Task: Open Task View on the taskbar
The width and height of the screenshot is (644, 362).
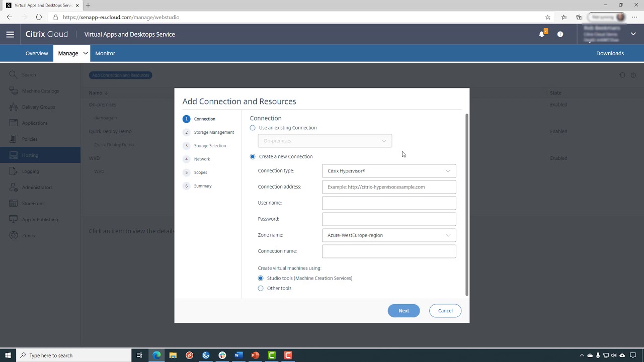Action: tap(139, 355)
